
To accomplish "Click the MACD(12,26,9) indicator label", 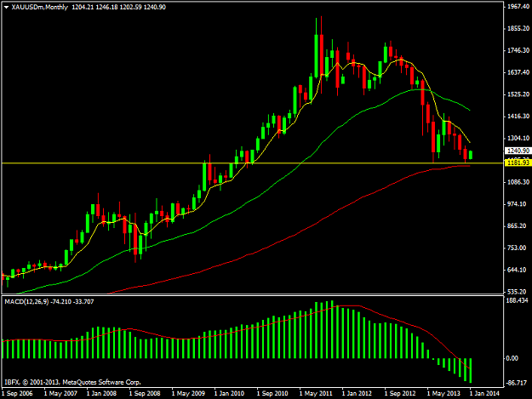I will click(26, 302).
